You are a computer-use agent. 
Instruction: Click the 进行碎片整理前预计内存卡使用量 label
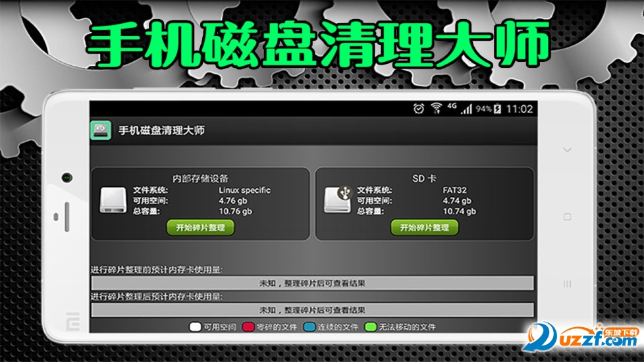pos(157,270)
